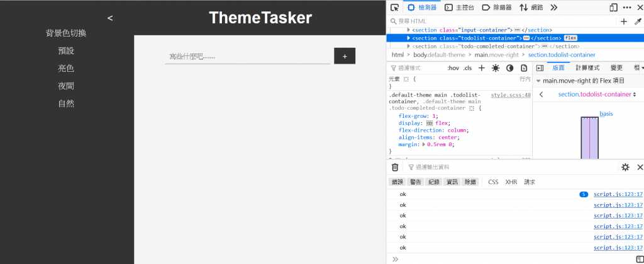
Task: Toggle the 請求 console filter
Action: 530,181
